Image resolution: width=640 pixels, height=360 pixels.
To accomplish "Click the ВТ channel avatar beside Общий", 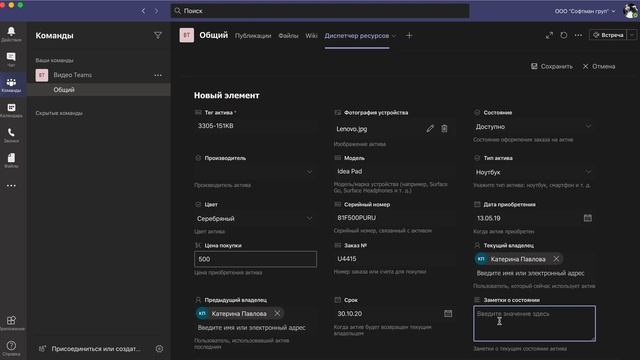I will [x=187, y=35].
